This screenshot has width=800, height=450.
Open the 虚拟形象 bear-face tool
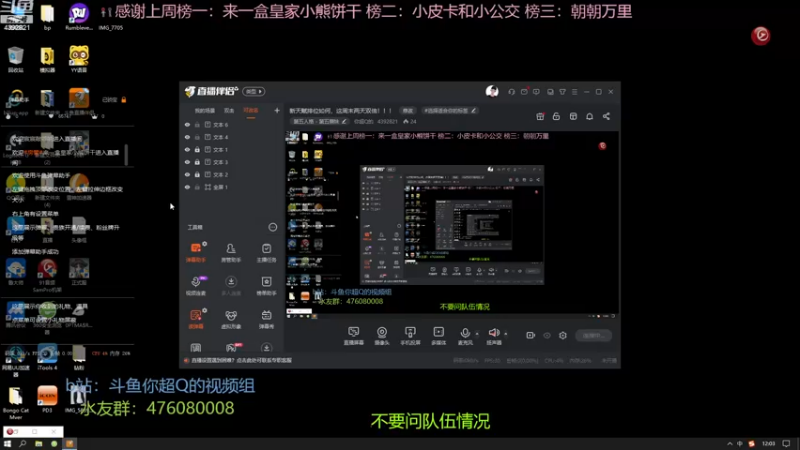tap(231, 319)
